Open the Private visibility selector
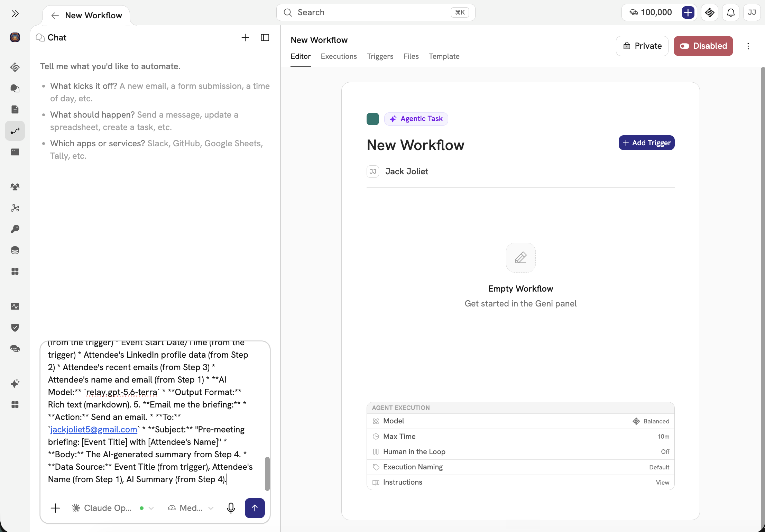This screenshot has height=532, width=765. (642, 46)
